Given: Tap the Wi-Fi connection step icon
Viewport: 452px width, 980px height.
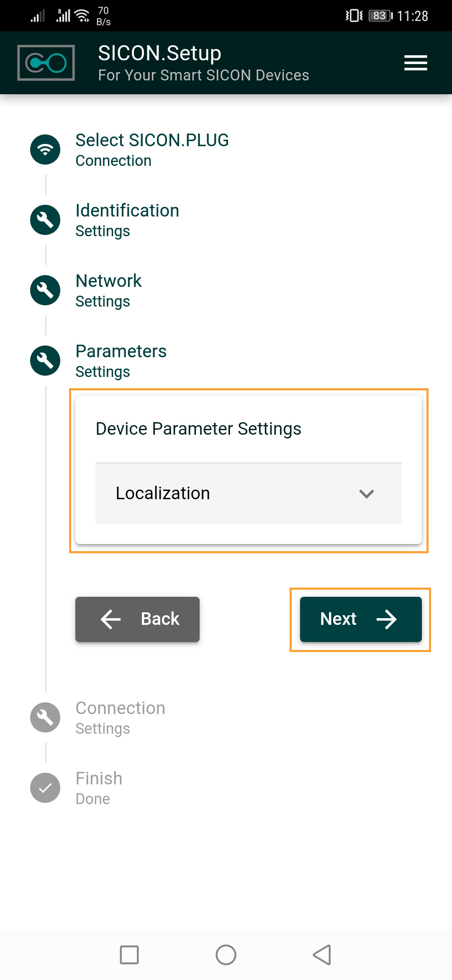Looking at the screenshot, I should pyautogui.click(x=45, y=150).
